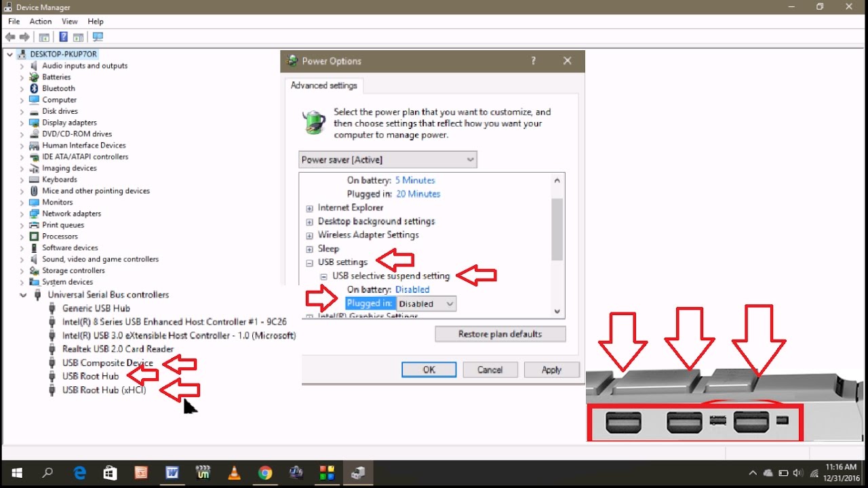Click Scan for hardware changes monitor icon

coord(98,37)
